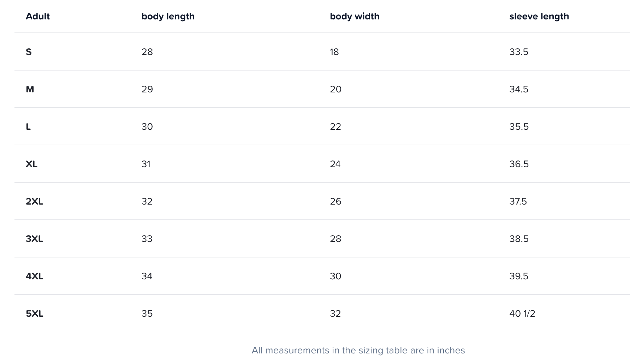Click body width value 18
The image size is (630, 364).
pyautogui.click(x=334, y=52)
